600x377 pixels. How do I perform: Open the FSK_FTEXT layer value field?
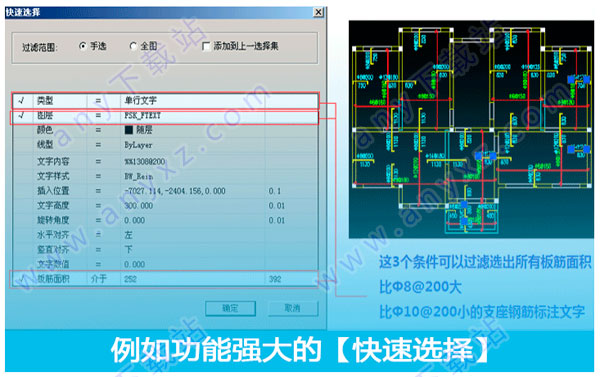[192, 115]
